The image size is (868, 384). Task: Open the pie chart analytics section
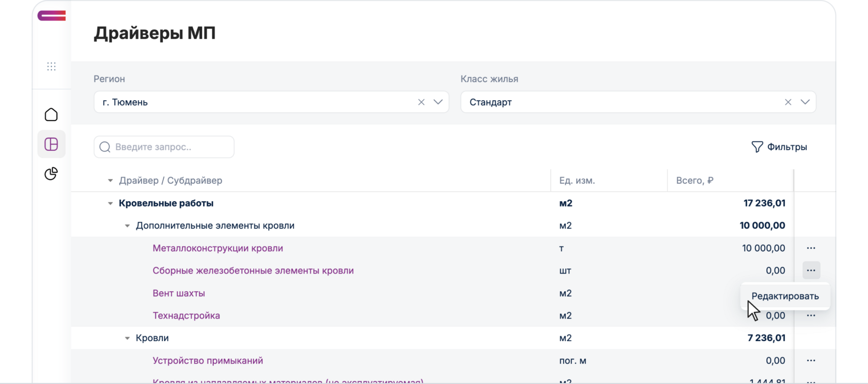[51, 174]
